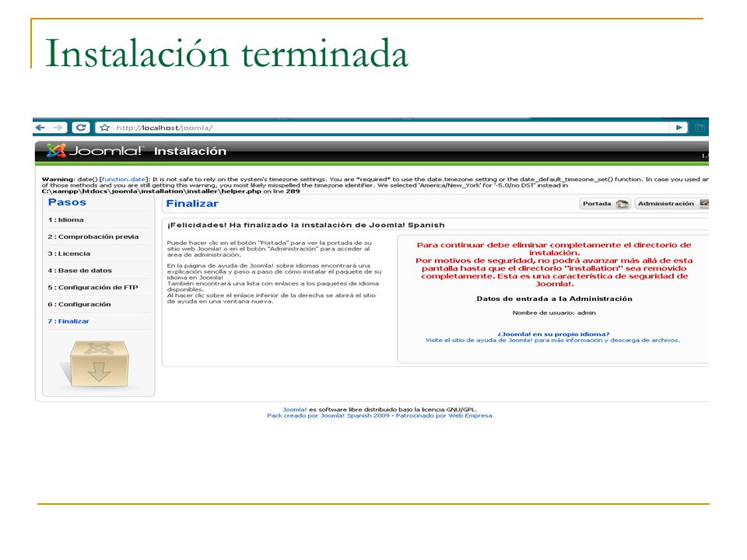This screenshot has height=560, width=747.
Task: Click the Pasos heading
Action: (x=67, y=202)
